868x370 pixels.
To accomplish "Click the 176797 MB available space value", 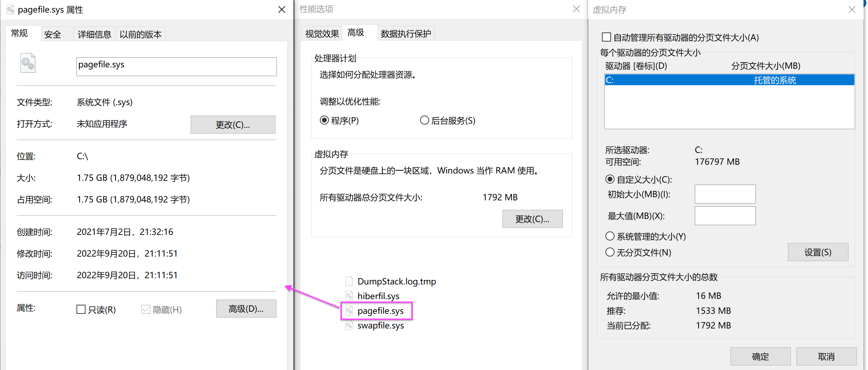I will coord(717,162).
